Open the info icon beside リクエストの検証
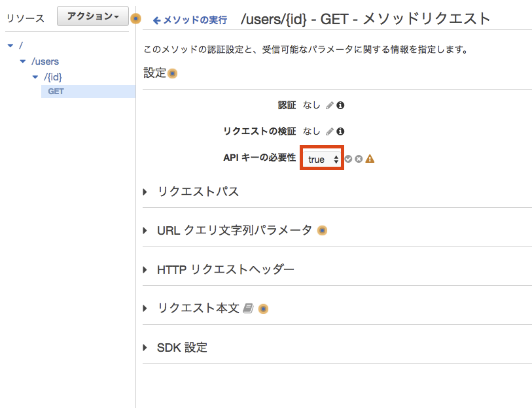This screenshot has width=532, height=408. click(340, 131)
